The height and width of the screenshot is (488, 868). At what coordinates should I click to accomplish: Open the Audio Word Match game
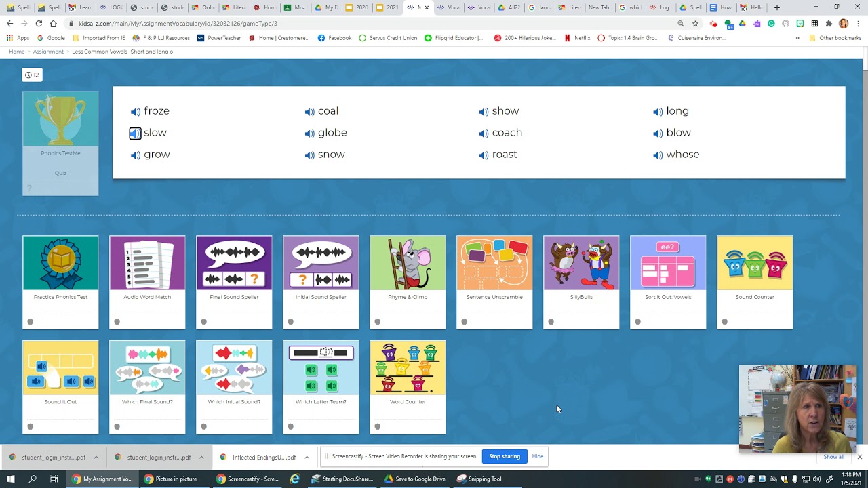pos(147,282)
